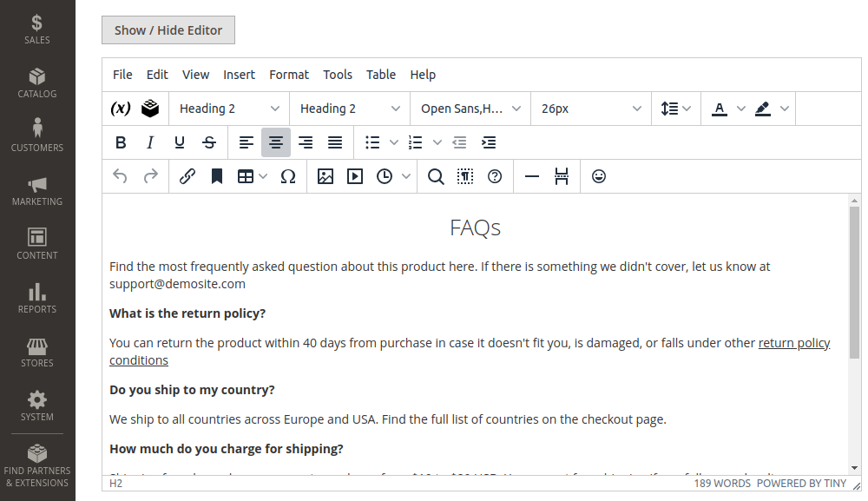Viewport: 868px width, 501px height.
Task: Toggle the center alignment button
Action: pyautogui.click(x=276, y=142)
